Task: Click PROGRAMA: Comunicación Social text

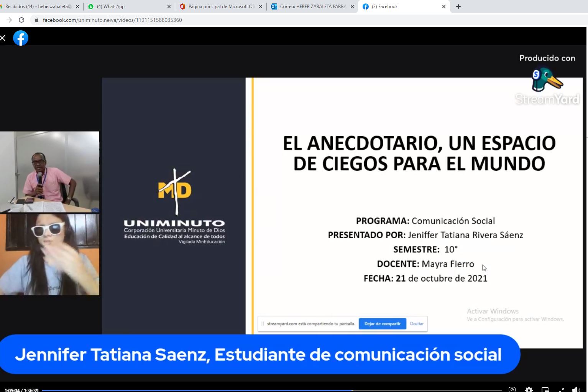Action: coord(425,221)
